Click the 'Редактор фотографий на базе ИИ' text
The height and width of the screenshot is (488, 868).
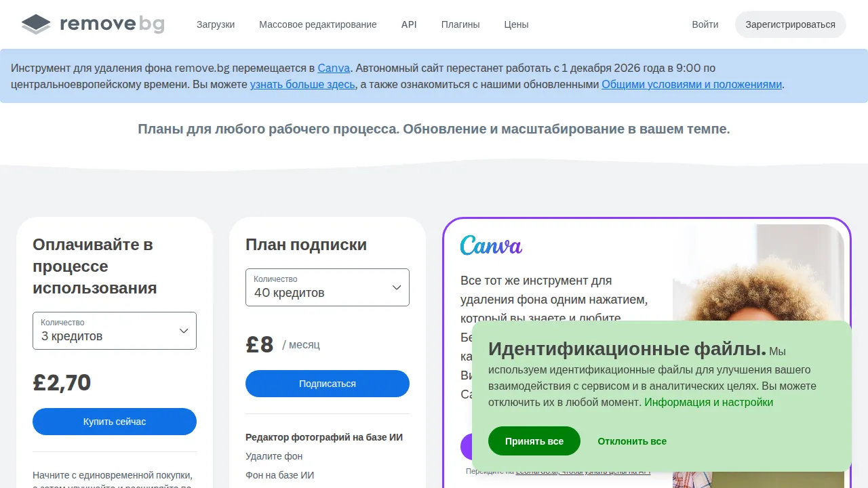coord(324,437)
